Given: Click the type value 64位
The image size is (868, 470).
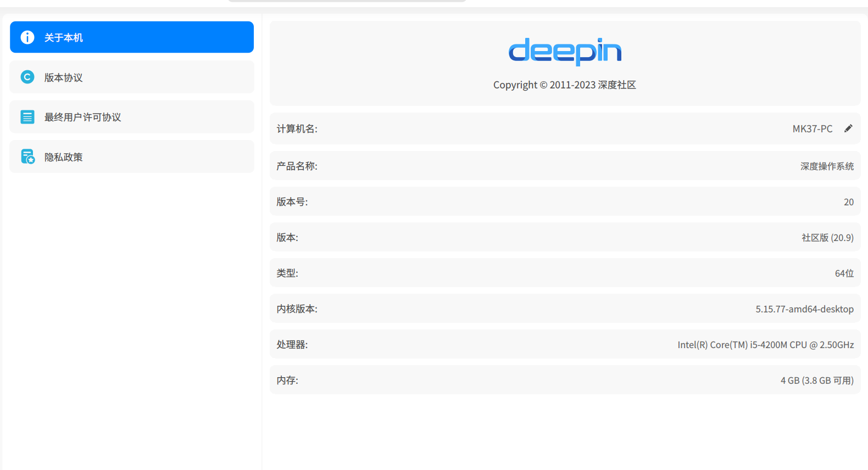Looking at the screenshot, I should pyautogui.click(x=844, y=273).
